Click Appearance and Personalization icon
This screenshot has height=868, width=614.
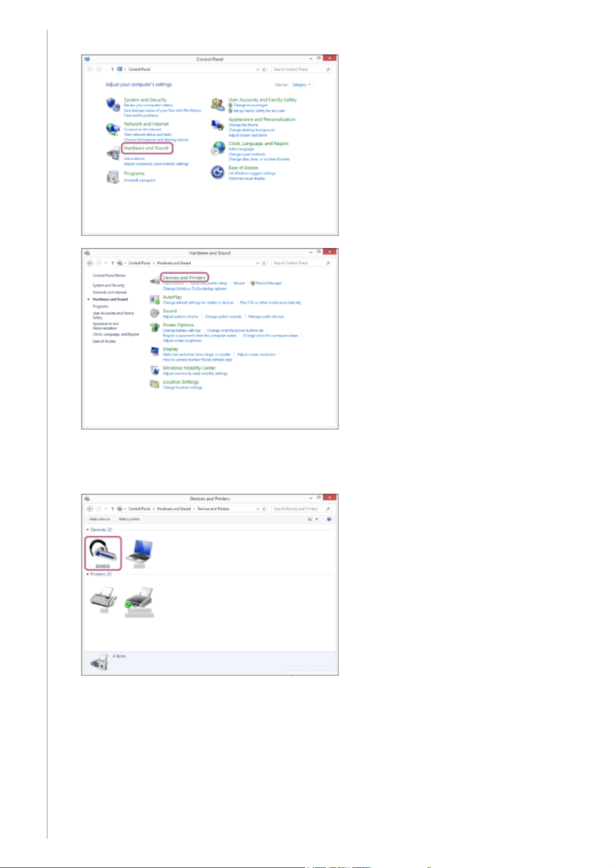tap(218, 125)
